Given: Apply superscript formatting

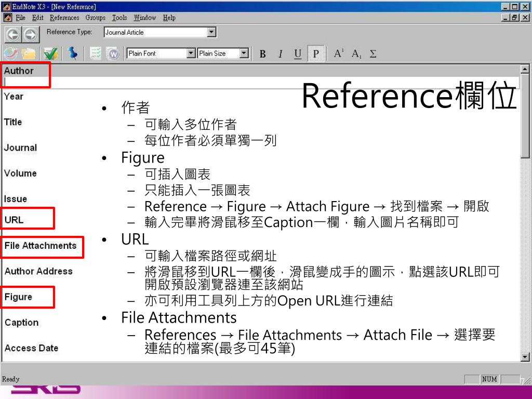Looking at the screenshot, I should 339,54.
